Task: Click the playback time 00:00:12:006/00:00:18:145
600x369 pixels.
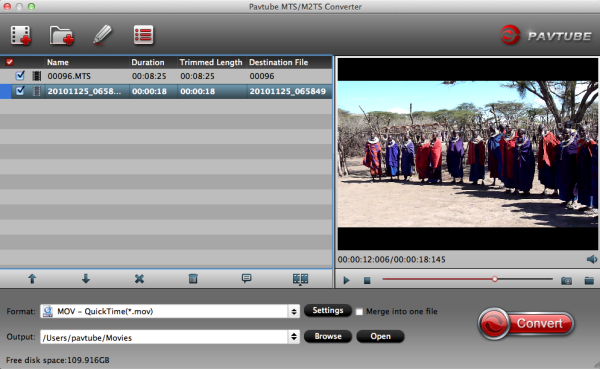Action: click(391, 260)
